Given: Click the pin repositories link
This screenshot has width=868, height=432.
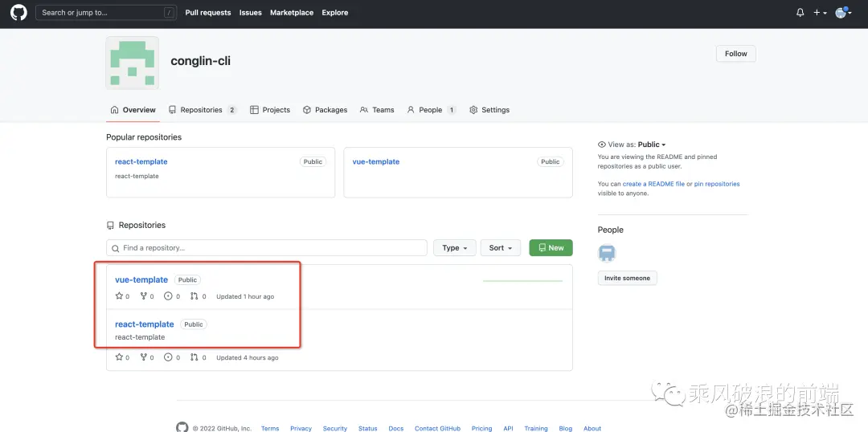Looking at the screenshot, I should [717, 184].
